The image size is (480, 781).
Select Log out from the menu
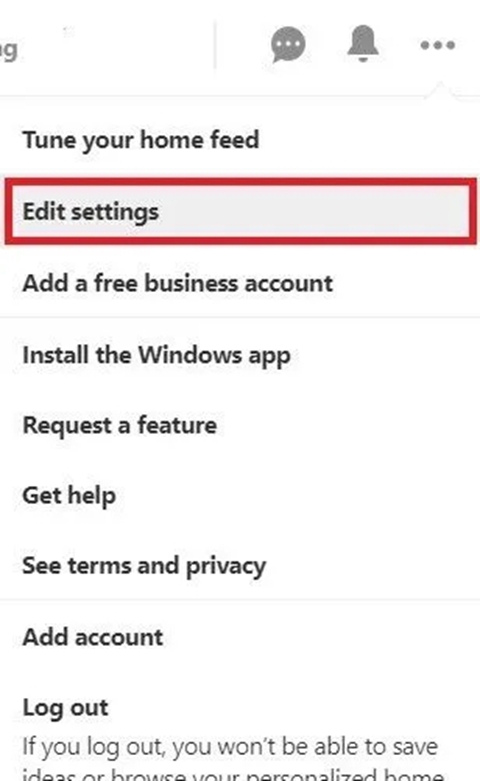point(66,708)
